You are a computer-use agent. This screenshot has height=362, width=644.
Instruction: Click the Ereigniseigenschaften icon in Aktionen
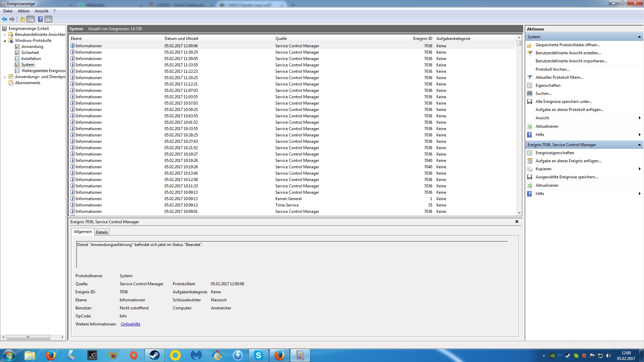(530, 153)
